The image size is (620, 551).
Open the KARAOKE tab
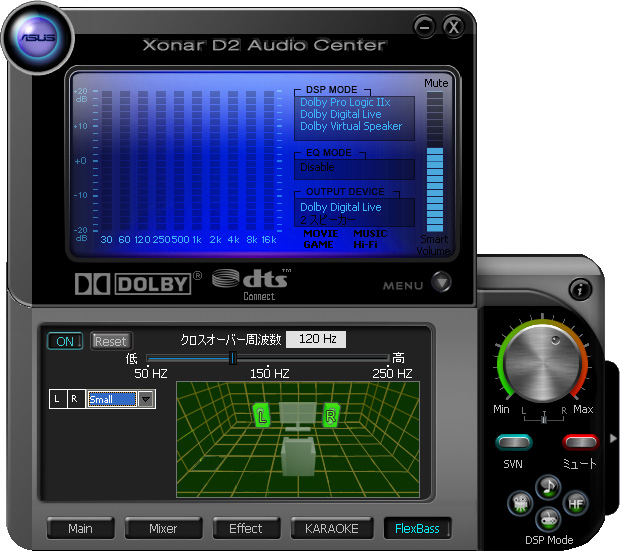click(x=331, y=528)
